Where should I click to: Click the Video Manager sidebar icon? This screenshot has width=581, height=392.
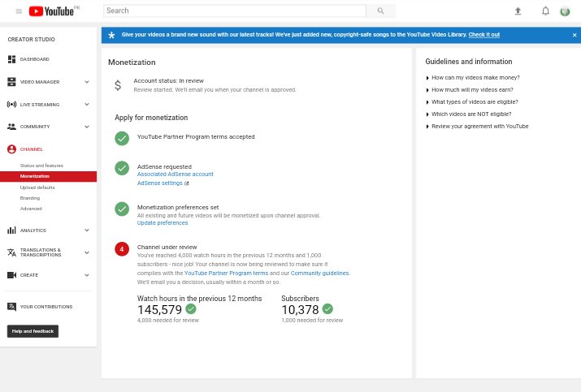click(12, 82)
